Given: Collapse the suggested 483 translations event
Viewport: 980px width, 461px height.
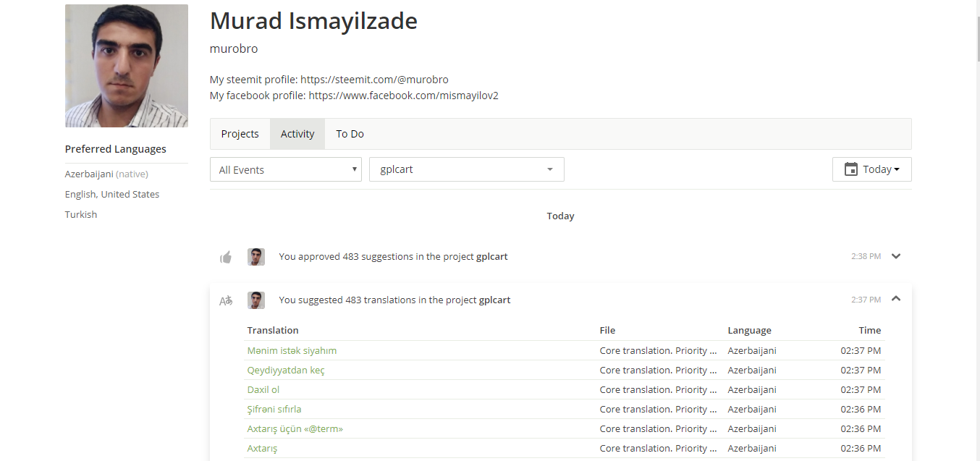Looking at the screenshot, I should tap(896, 299).
